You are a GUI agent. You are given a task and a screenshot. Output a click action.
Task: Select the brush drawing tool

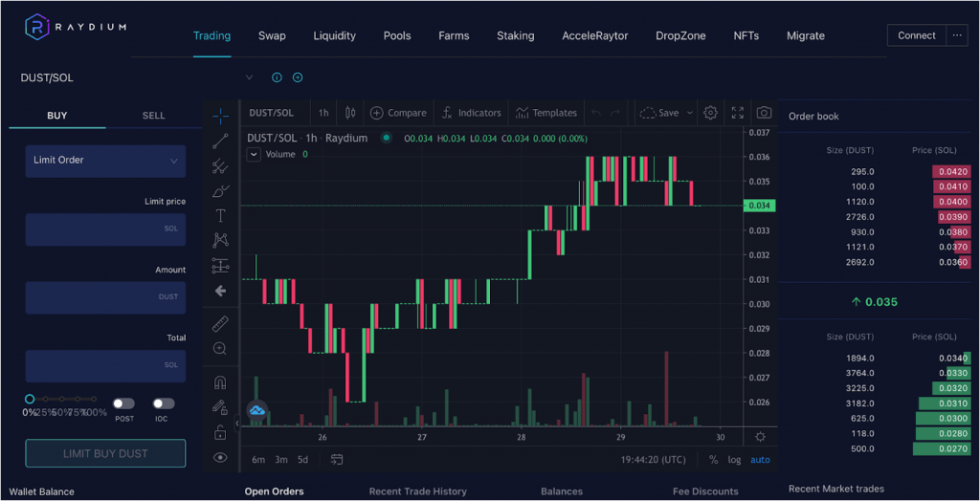220,191
